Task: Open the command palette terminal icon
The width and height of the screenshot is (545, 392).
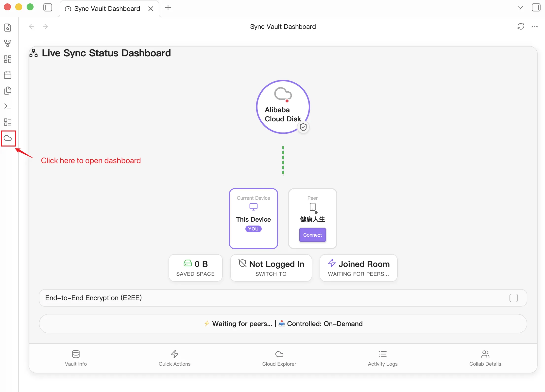Action: [x=8, y=106]
